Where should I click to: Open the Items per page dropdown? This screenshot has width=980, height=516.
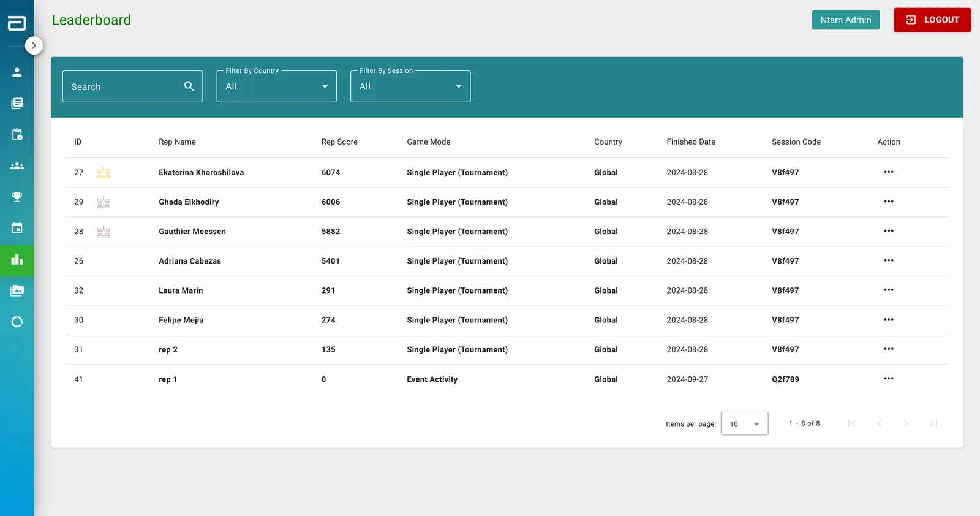pyautogui.click(x=744, y=423)
